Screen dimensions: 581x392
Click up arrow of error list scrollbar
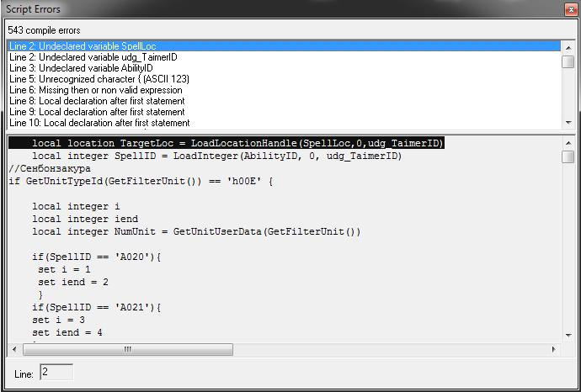coord(568,47)
